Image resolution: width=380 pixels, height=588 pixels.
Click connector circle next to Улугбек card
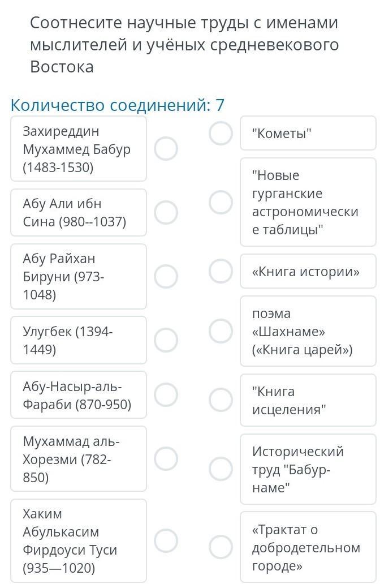click(166, 340)
